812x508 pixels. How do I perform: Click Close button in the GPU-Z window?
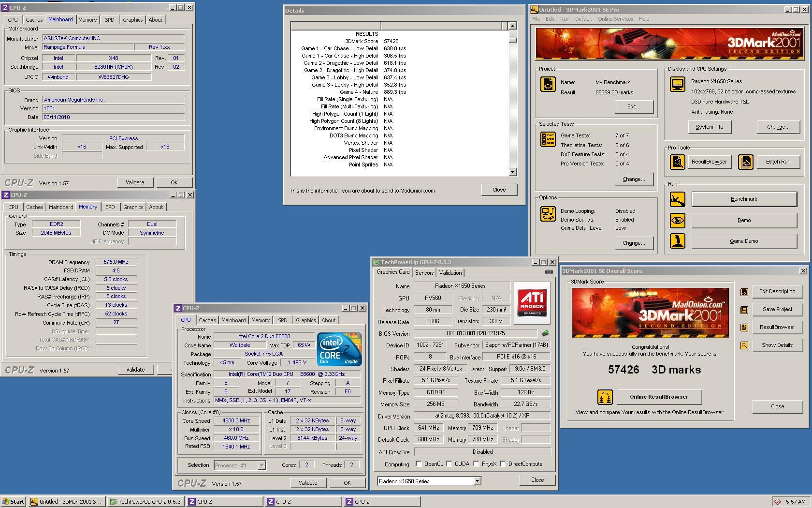pos(537,480)
